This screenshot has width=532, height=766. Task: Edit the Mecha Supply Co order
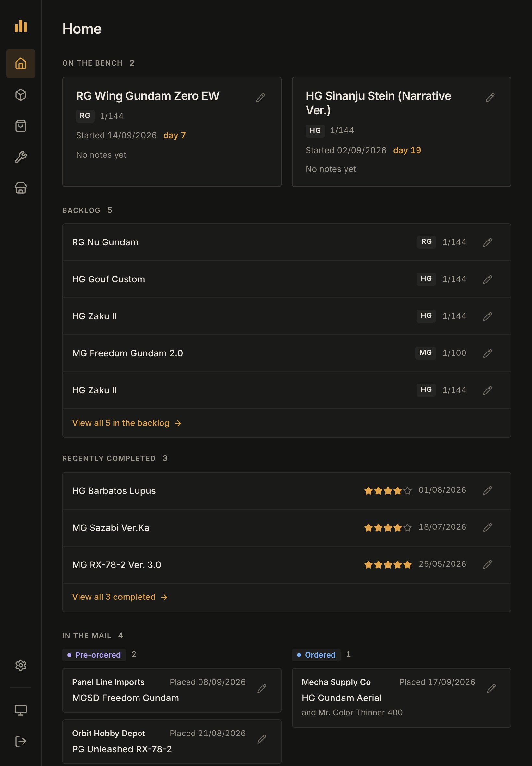click(491, 688)
